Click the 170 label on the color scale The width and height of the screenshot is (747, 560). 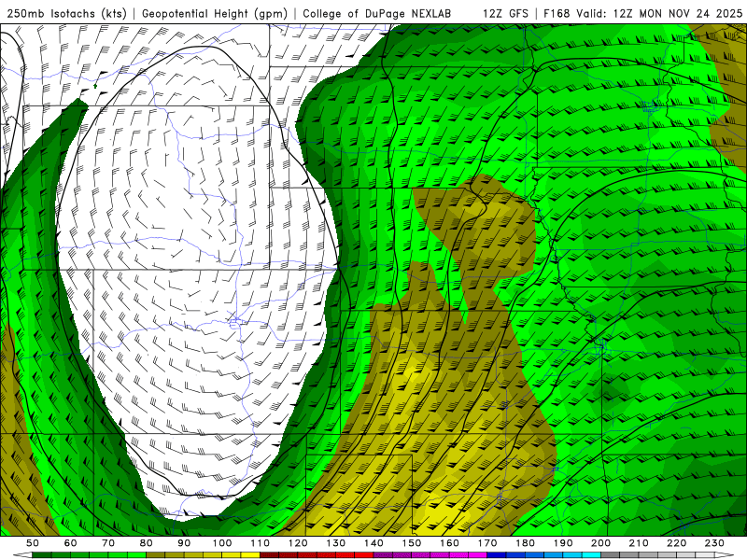pos(487,543)
